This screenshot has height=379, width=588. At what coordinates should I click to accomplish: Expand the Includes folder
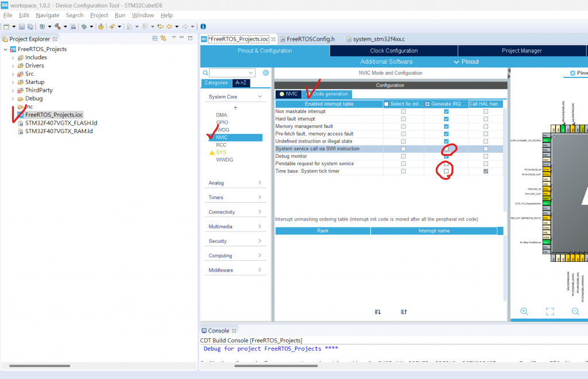13,57
